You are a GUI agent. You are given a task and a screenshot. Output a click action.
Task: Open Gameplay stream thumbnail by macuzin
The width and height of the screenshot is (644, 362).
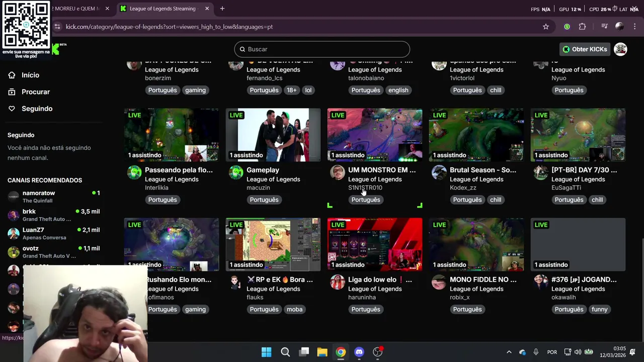pyautogui.click(x=273, y=135)
